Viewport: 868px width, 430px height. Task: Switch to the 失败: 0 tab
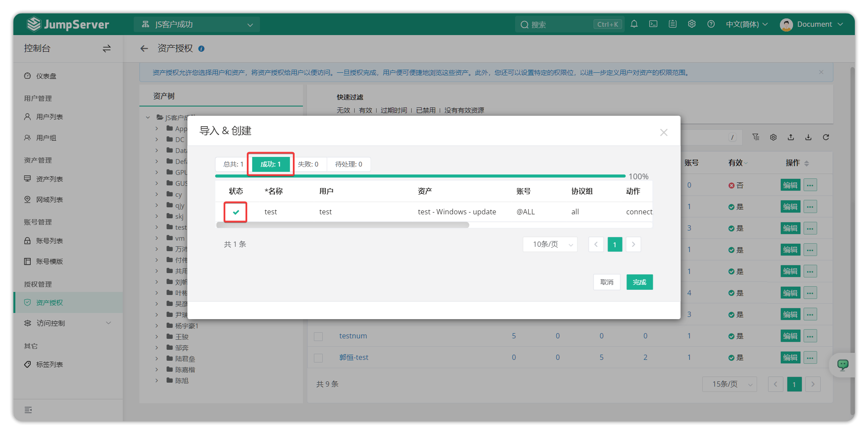coord(308,164)
